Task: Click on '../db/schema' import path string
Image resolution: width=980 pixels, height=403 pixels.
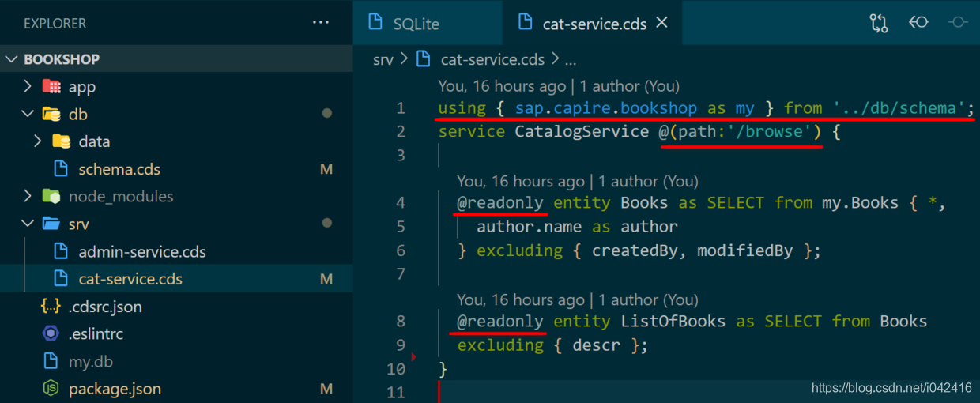Action: pyautogui.click(x=900, y=108)
